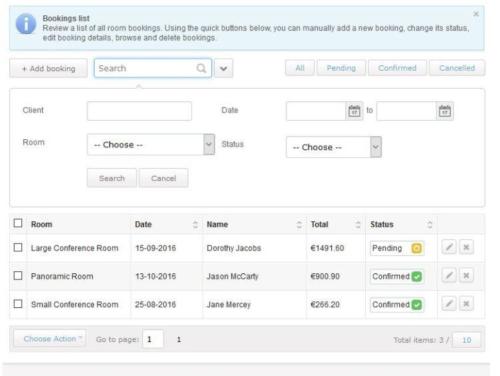Viewport: 500px width, 376px height.
Task: Toggle advanced search with chevron button
Action: (224, 69)
